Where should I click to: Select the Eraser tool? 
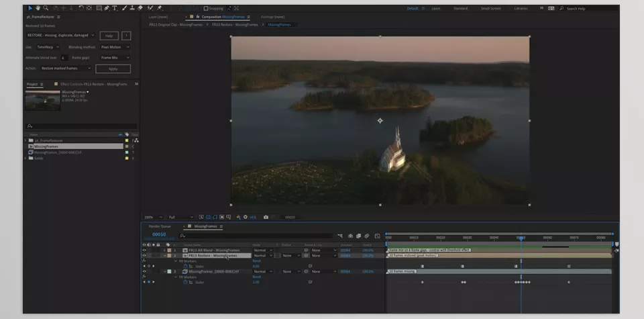[140, 8]
